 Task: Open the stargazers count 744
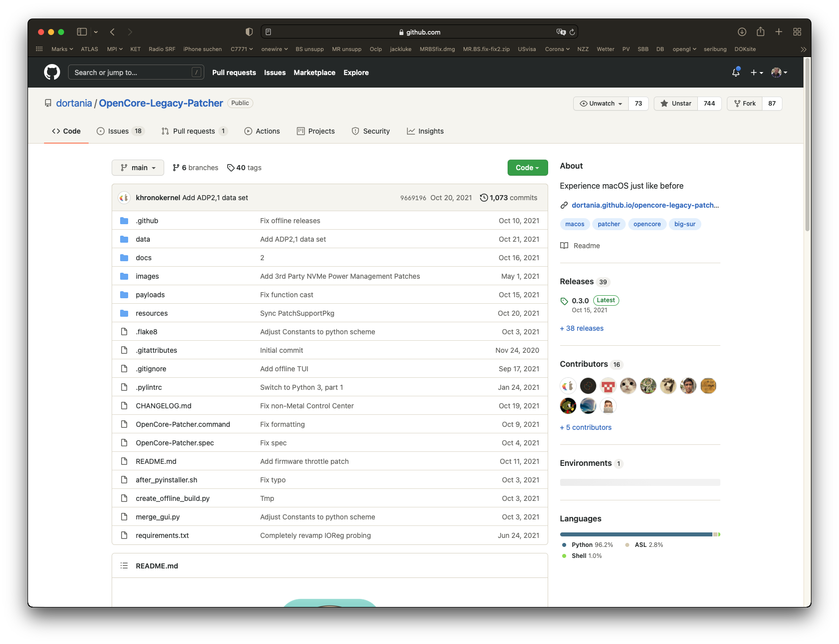(709, 104)
